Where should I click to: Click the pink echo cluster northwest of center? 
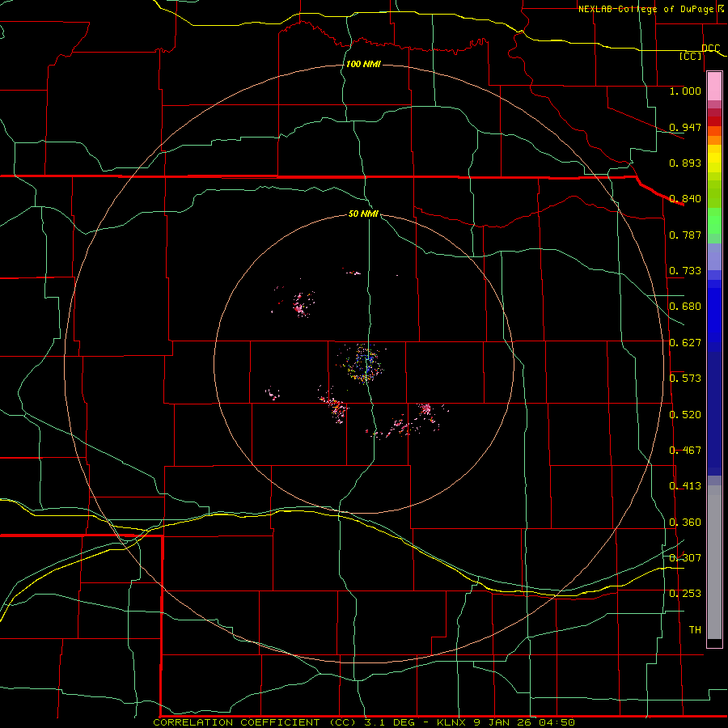301,305
